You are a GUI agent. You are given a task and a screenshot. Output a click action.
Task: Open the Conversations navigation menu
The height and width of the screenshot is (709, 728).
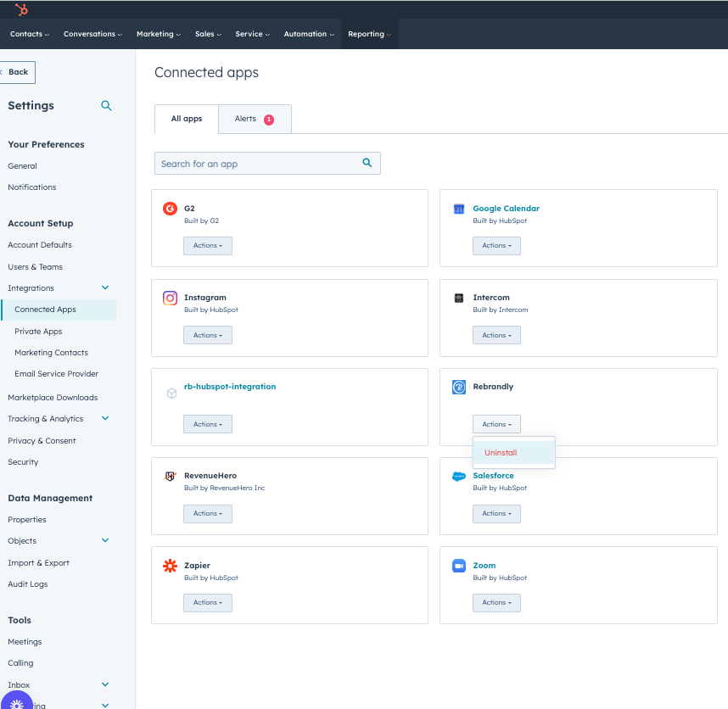click(92, 34)
